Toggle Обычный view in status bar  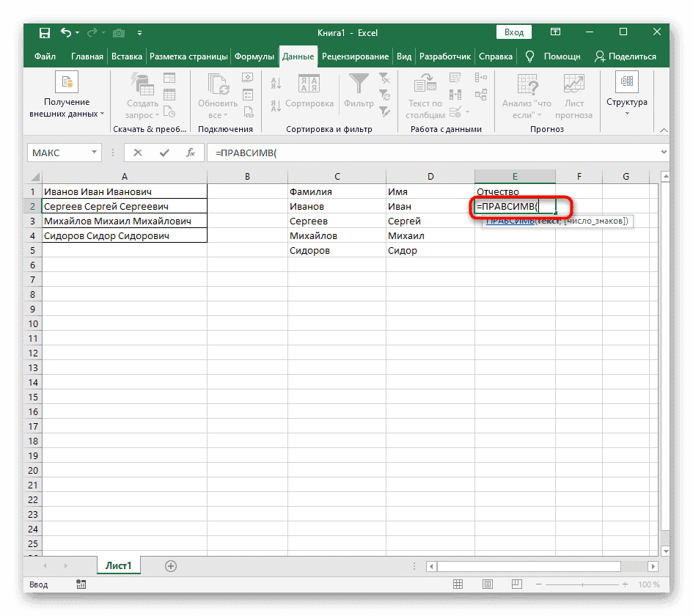458,584
